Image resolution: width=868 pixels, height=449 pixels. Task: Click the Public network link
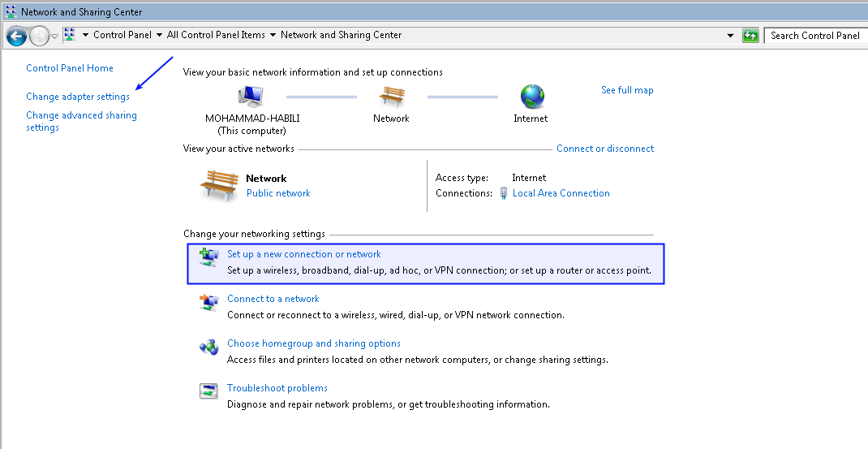coord(278,193)
